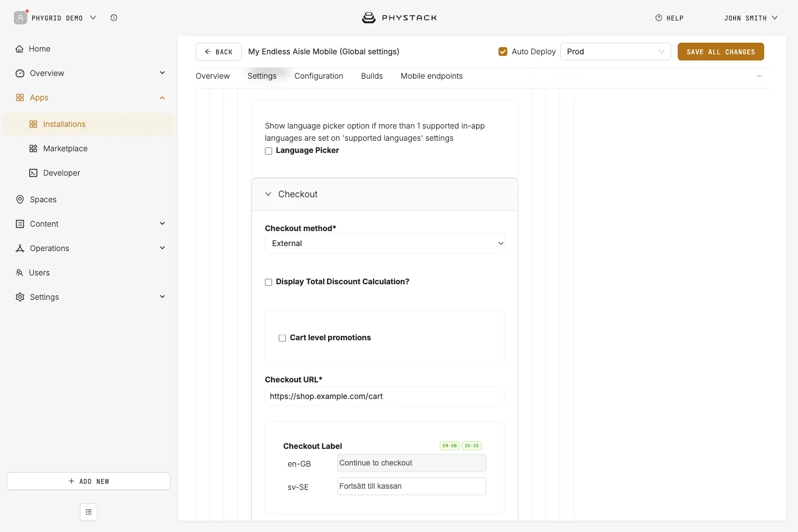Toggle the SV-SE language tag

point(472,446)
